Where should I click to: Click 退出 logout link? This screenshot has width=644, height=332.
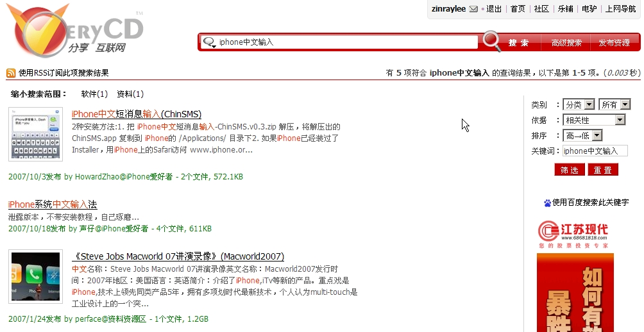[494, 9]
